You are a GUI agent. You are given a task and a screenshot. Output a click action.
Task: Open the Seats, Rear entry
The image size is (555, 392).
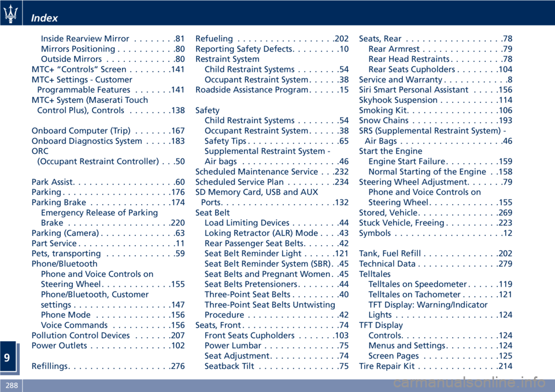[436, 39]
